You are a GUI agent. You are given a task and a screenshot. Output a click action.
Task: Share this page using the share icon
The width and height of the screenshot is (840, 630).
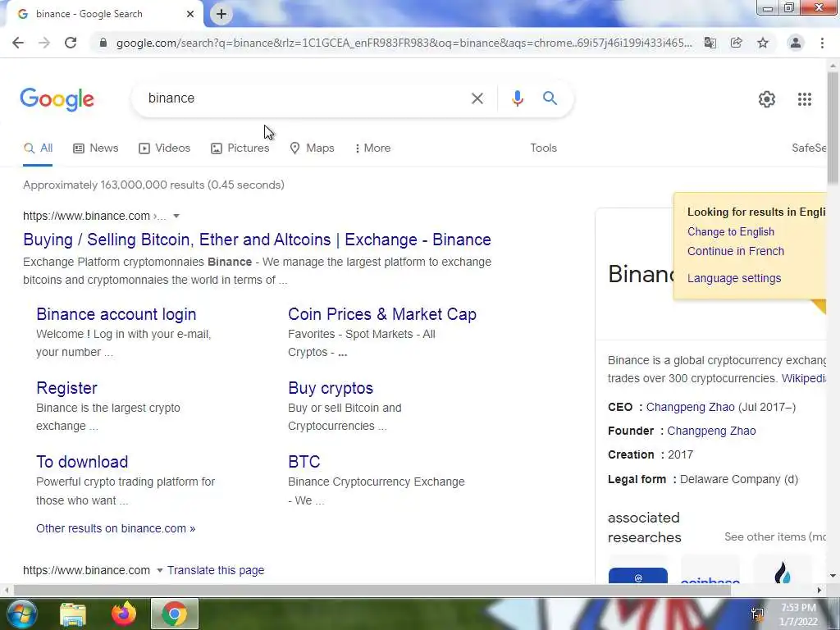click(737, 43)
